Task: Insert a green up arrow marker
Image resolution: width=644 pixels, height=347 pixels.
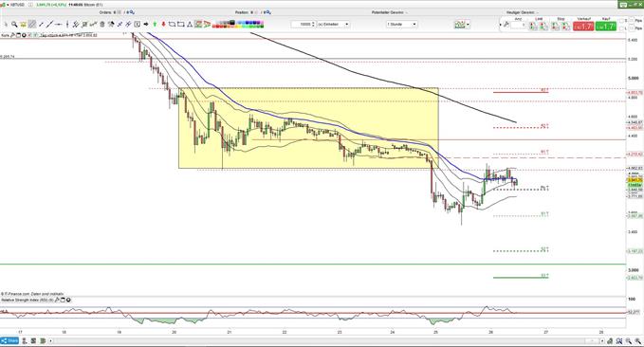Action: (x=156, y=25)
